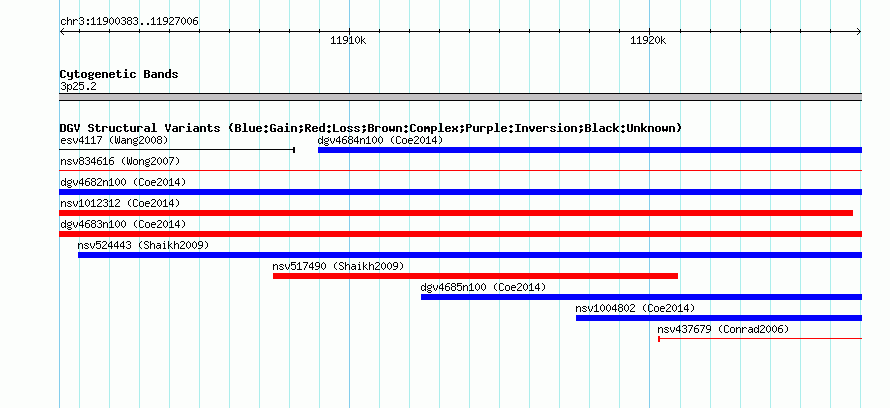The image size is (890, 408).
Task: Select the thin red nsv437679 loss line
Action: [x=760, y=339]
